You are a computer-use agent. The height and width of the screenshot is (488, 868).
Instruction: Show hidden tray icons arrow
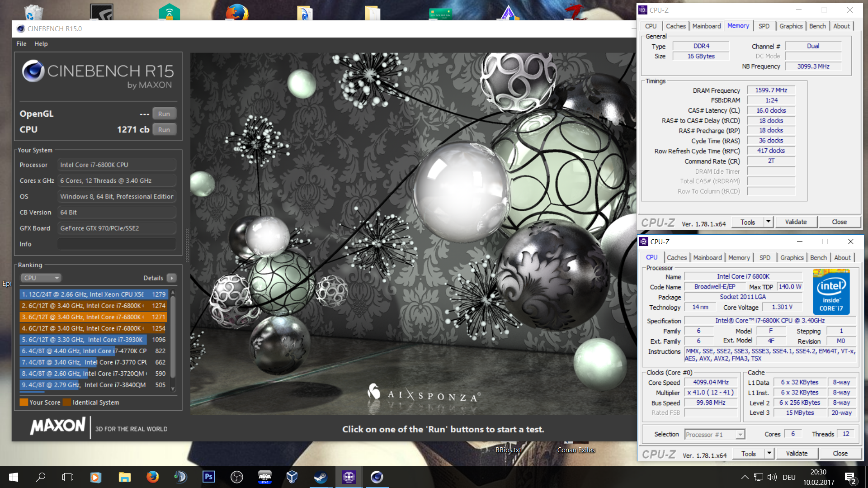click(745, 477)
